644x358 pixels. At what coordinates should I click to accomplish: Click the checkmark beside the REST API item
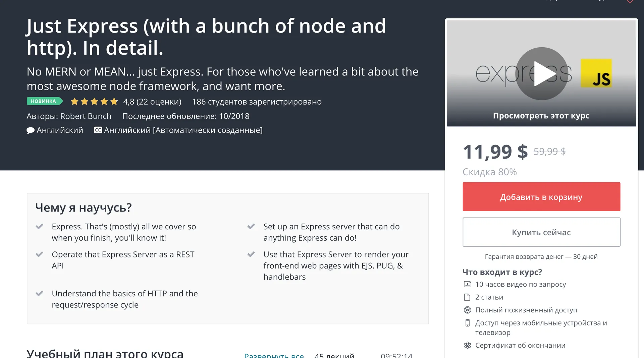(x=40, y=254)
